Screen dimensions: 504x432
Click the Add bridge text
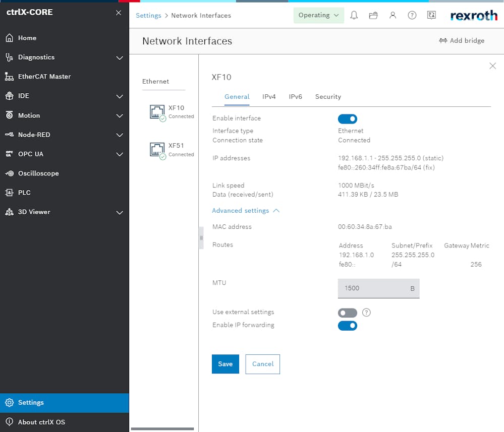pyautogui.click(x=467, y=40)
